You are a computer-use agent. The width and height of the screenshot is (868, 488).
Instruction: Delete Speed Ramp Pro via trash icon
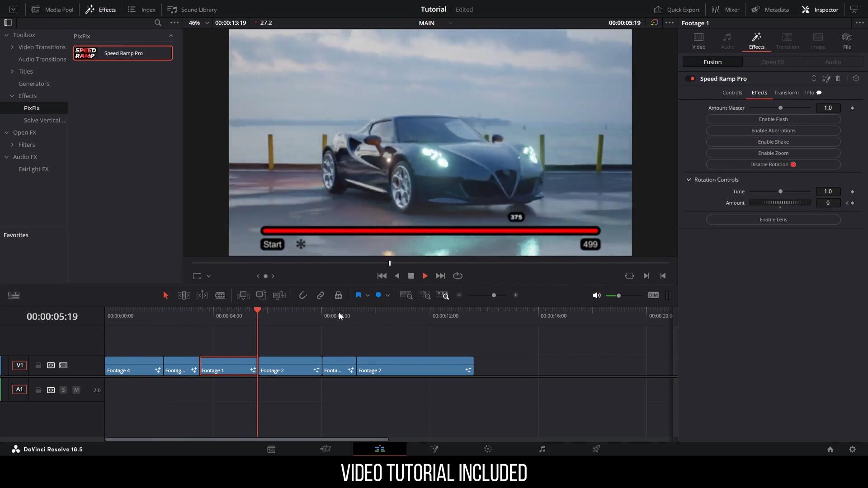[838, 79]
